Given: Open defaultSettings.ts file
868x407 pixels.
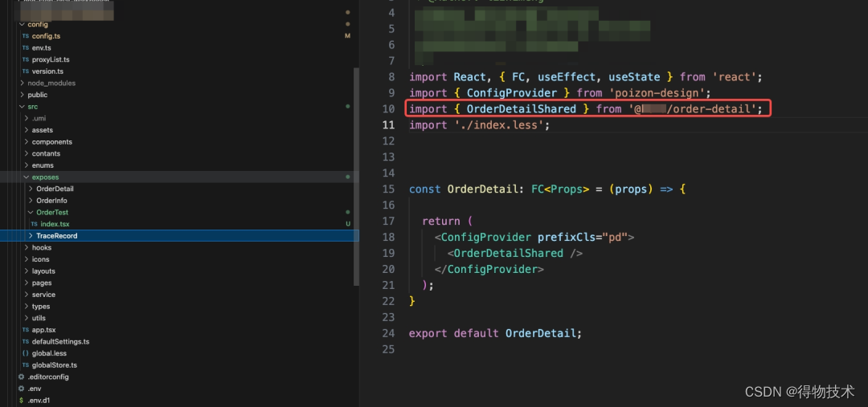Looking at the screenshot, I should 60,342.
